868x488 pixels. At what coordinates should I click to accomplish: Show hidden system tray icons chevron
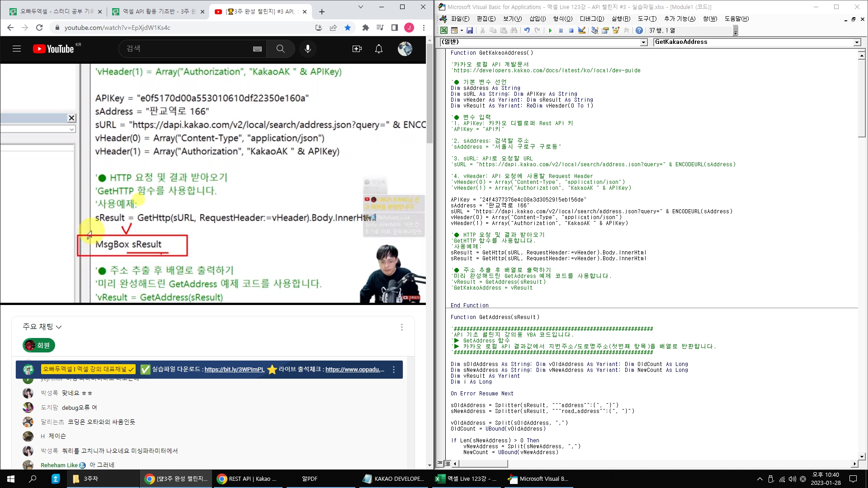759,479
